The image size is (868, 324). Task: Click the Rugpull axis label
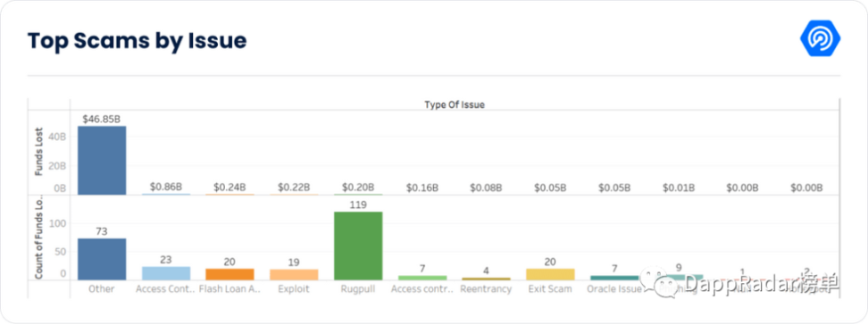tap(358, 289)
